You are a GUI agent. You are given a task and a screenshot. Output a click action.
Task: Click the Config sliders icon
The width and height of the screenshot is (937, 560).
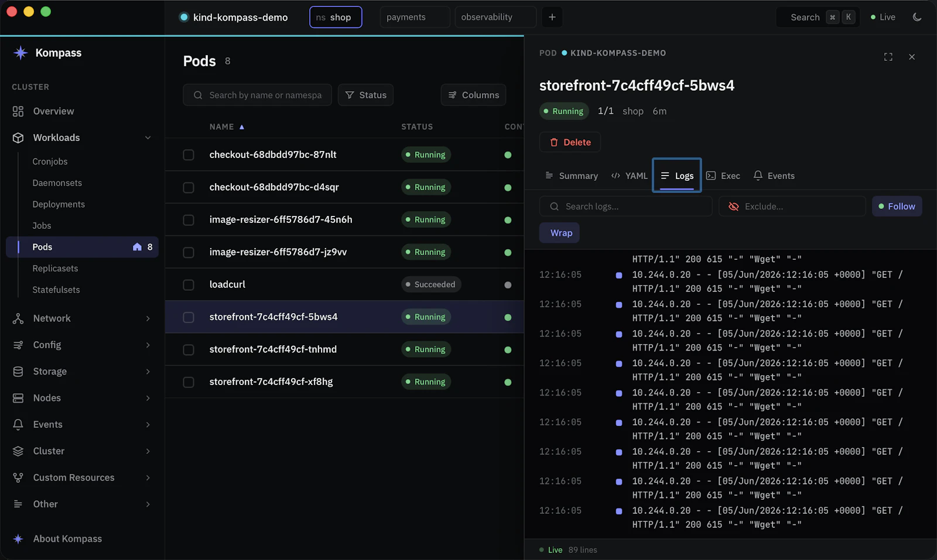click(18, 345)
